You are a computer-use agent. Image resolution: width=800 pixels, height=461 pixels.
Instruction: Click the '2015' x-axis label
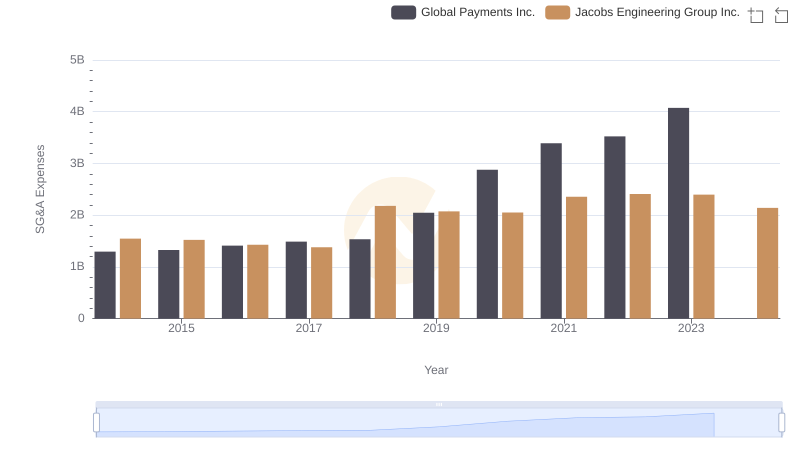point(181,328)
